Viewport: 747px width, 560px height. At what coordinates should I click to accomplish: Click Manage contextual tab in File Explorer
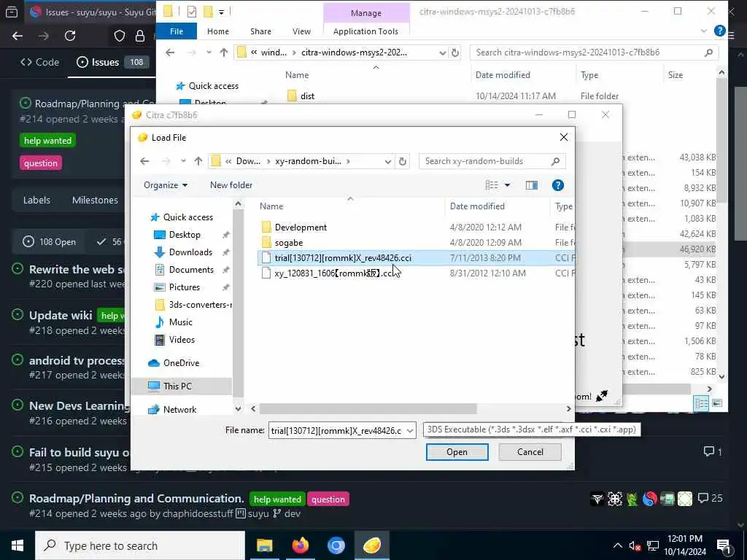click(x=366, y=13)
